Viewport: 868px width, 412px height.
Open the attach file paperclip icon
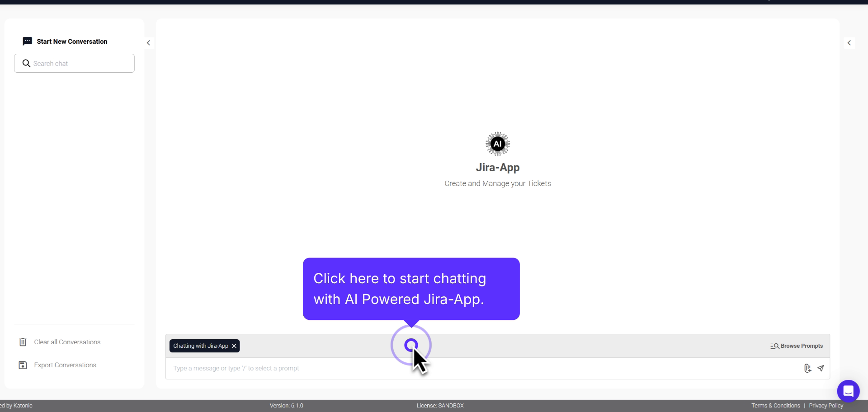pos(808,368)
